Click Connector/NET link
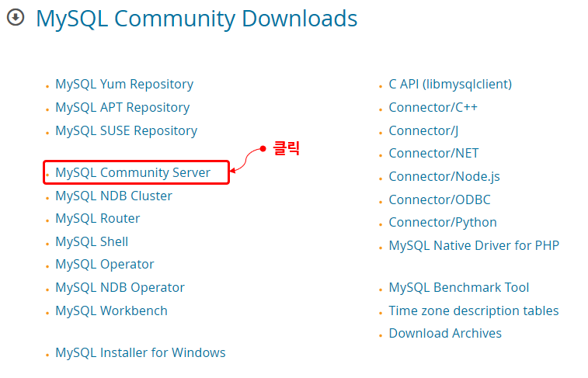 pos(433,153)
